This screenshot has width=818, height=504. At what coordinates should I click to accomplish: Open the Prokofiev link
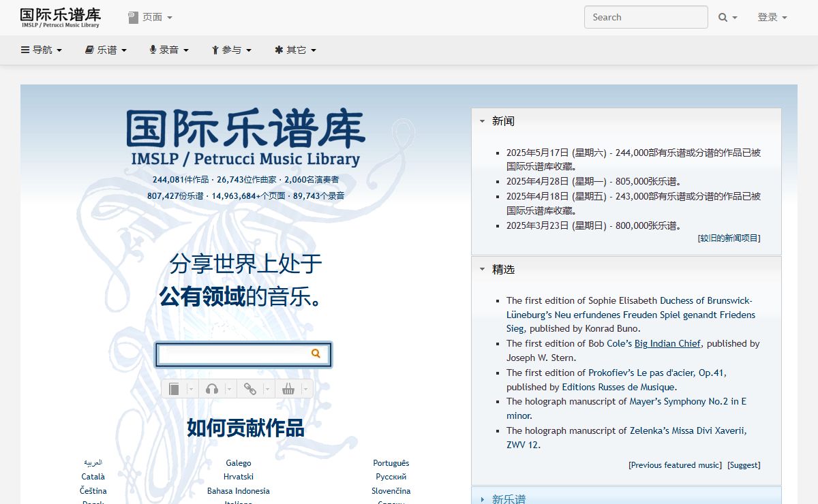[611, 373]
